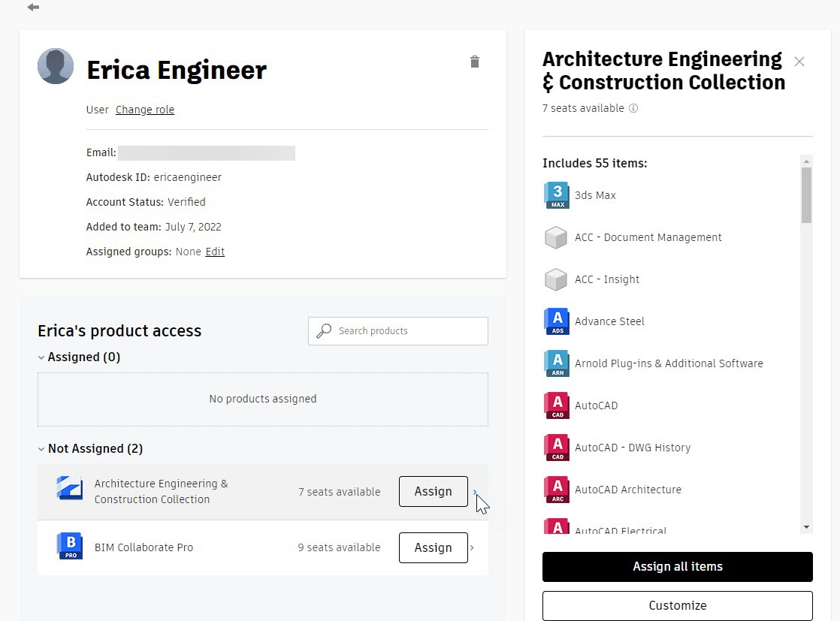This screenshot has height=621, width=840.
Task: Expand details chevron for Architecture Engineering collection
Action: [x=475, y=492]
